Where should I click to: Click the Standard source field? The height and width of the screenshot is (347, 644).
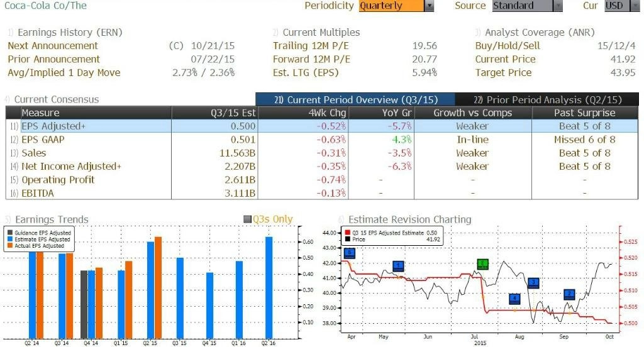[523, 6]
